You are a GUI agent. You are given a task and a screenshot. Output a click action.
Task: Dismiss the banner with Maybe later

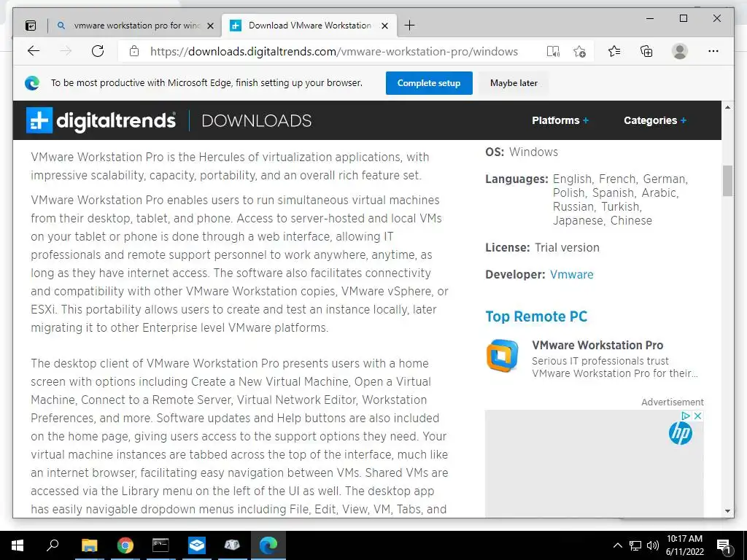pyautogui.click(x=514, y=83)
